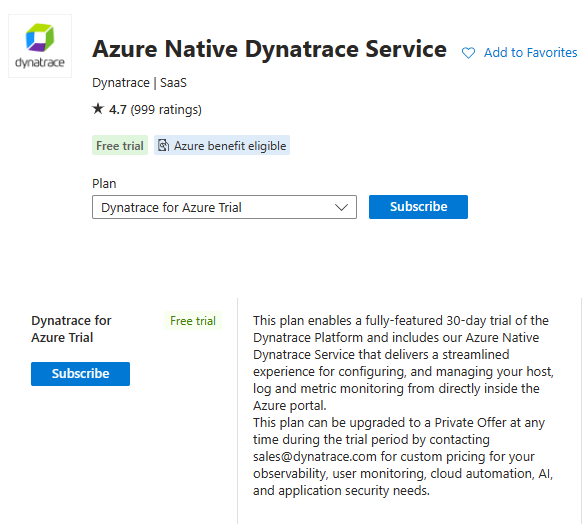Viewport: 583px width, 524px height.
Task: Click the heart favorites icon
Action: [468, 53]
